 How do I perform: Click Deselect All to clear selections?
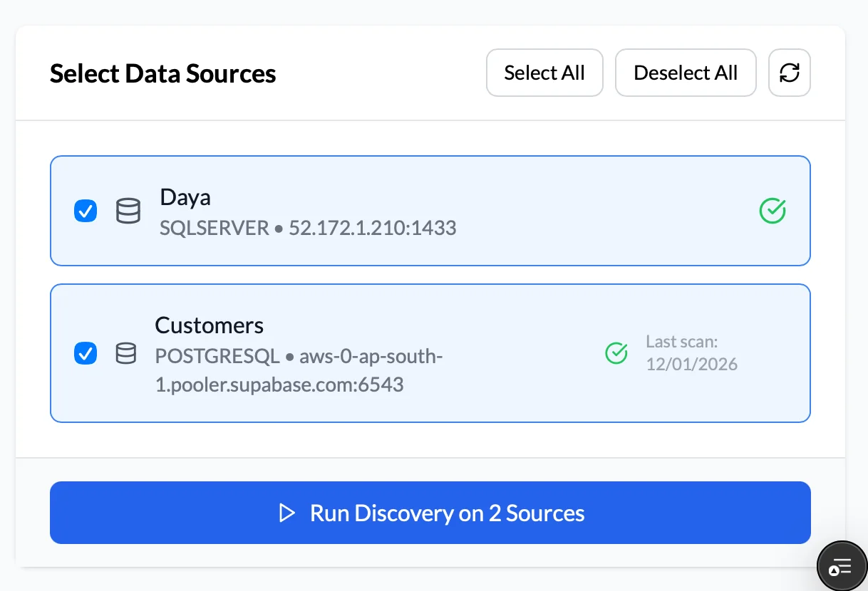(686, 73)
